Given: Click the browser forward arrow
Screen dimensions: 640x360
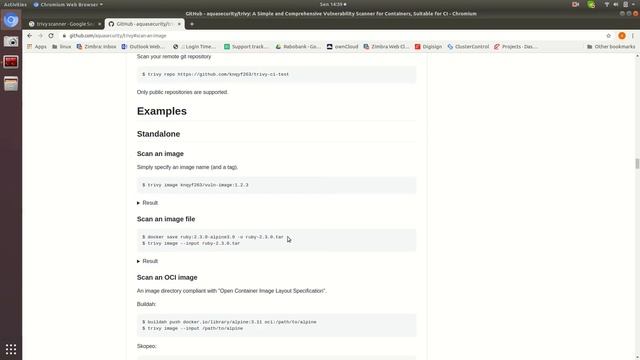Looking at the screenshot, I should [x=40, y=36].
